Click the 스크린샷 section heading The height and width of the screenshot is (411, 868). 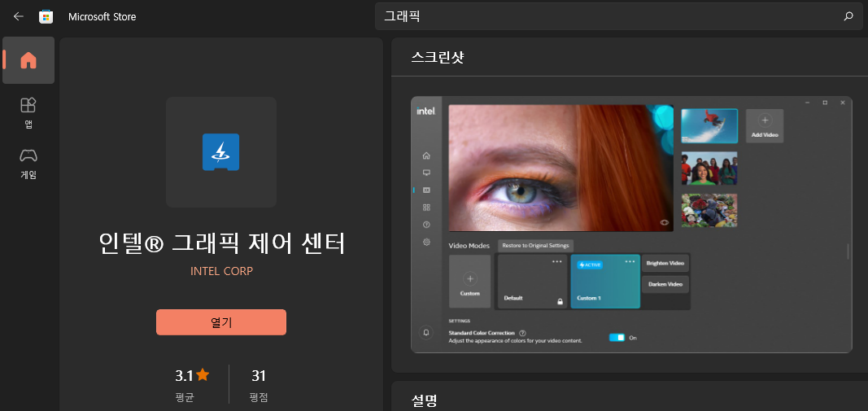pos(438,57)
